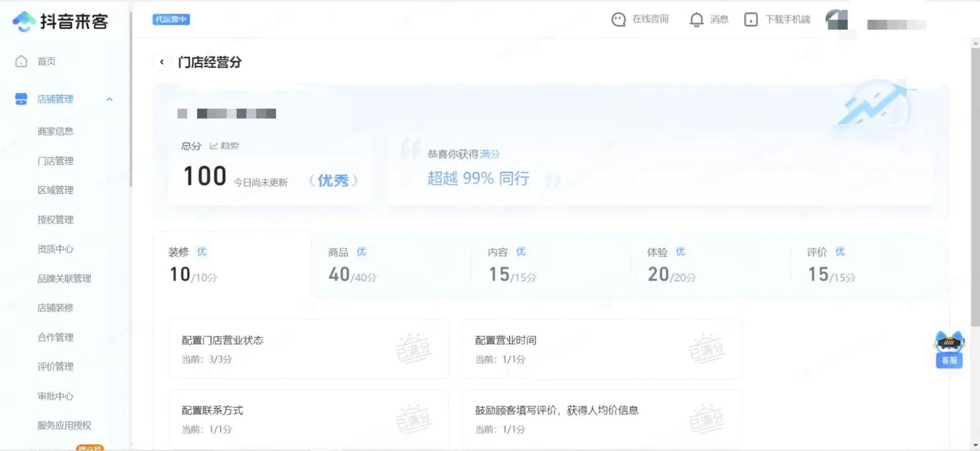Click the 消息 bell icon
The height and width of the screenshot is (451, 980).
pyautogui.click(x=696, y=20)
